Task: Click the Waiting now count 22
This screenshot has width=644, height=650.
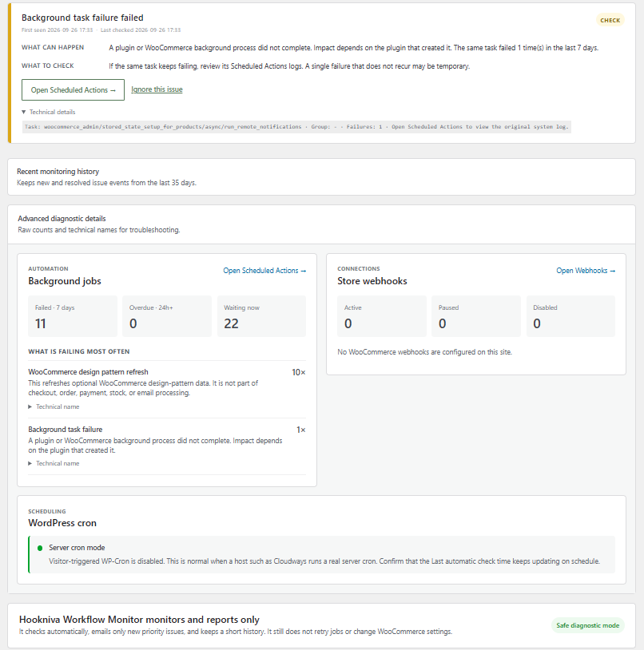Action: [x=232, y=323]
